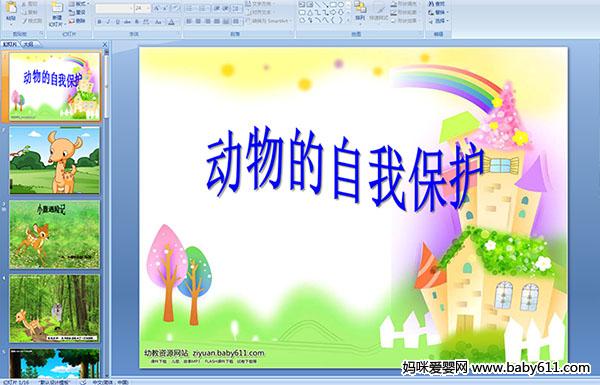
Task: Click the Align Text (对齐文本) button
Action: (x=260, y=12)
